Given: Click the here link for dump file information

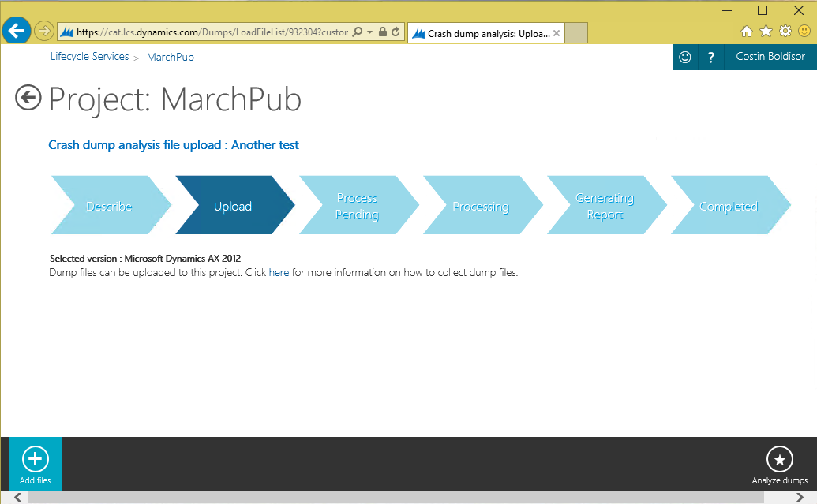Looking at the screenshot, I should [x=279, y=272].
